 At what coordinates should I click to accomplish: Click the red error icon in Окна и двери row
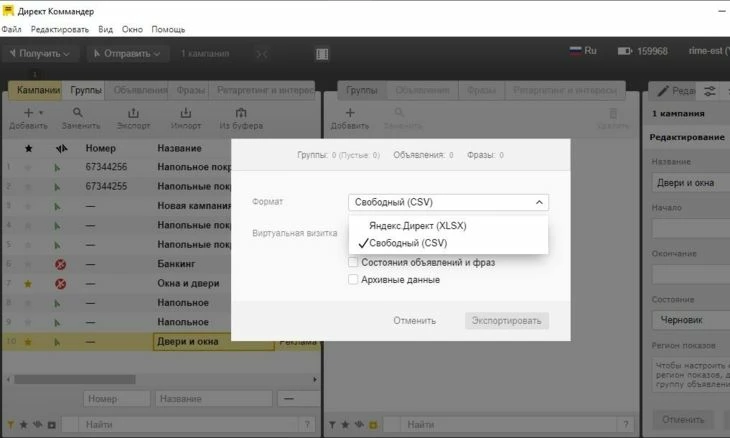pyautogui.click(x=61, y=284)
